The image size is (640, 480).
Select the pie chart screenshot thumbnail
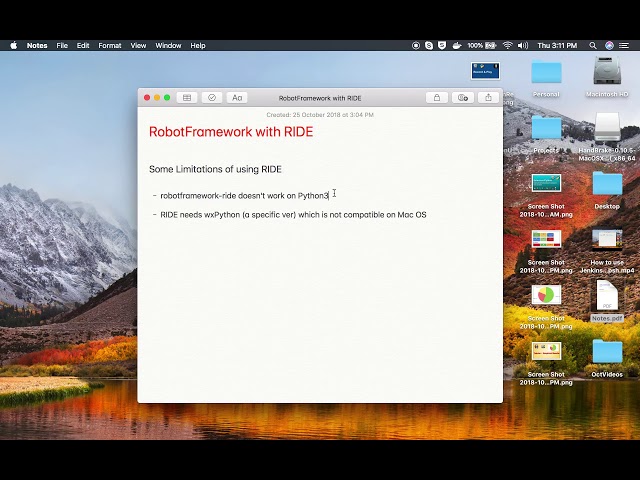pos(546,294)
